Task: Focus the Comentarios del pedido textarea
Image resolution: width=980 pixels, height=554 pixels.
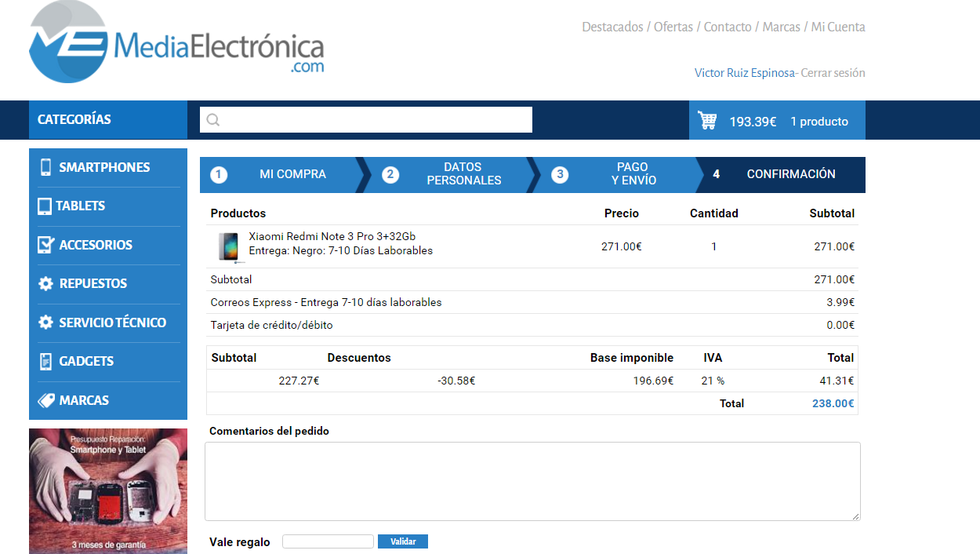Action: click(532, 481)
